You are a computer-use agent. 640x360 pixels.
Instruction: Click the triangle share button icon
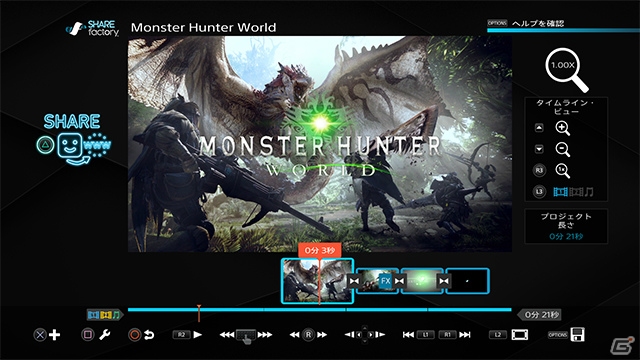45,145
